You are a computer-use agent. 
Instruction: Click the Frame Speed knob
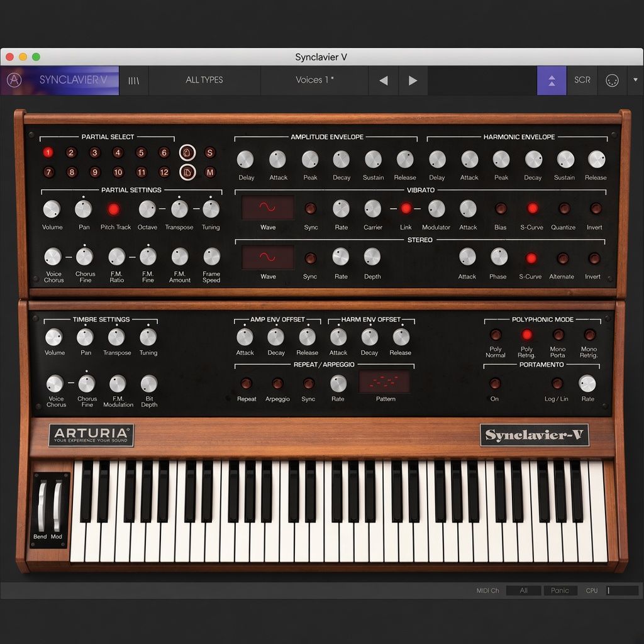(211, 257)
